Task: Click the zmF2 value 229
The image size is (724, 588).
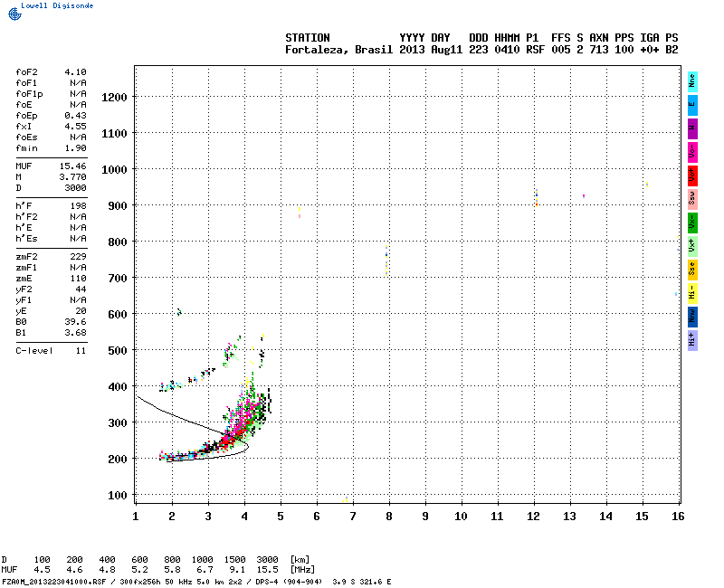Action: (79, 257)
